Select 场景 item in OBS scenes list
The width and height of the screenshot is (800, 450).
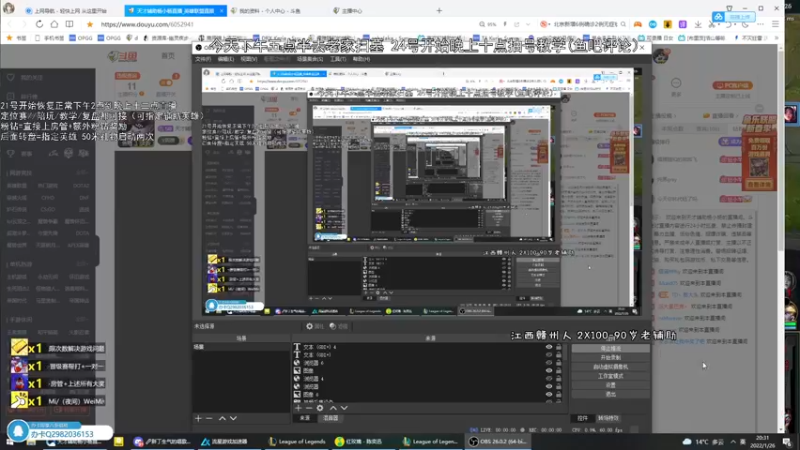click(241, 347)
